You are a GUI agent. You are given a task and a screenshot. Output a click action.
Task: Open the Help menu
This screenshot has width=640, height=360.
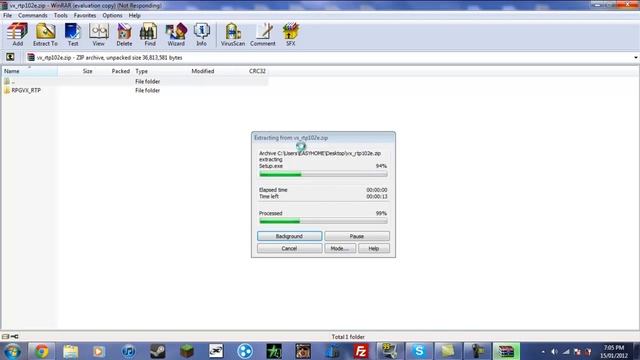tap(134, 16)
